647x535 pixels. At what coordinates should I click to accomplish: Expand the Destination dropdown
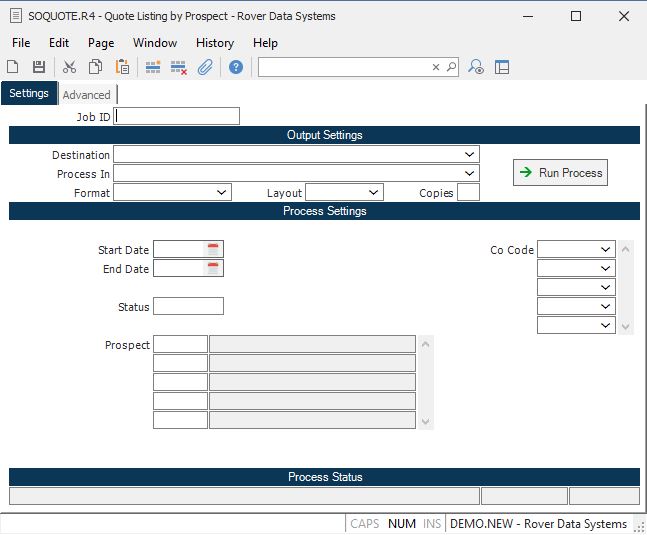pyautogui.click(x=469, y=155)
